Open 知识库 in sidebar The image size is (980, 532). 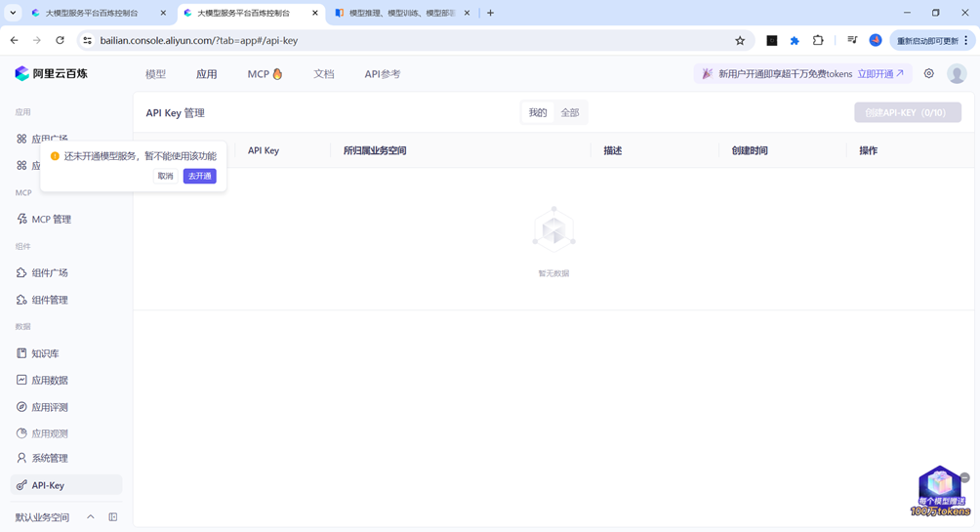(46, 353)
